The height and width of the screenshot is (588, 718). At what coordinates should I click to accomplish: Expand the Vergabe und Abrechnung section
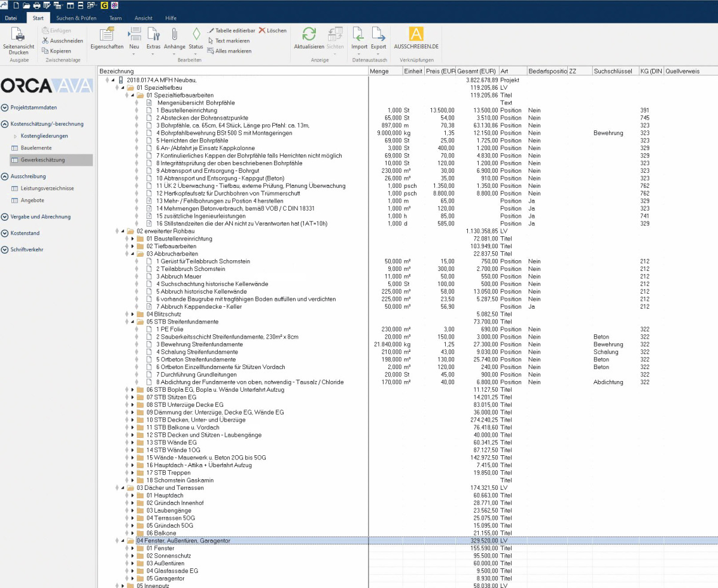(x=5, y=217)
